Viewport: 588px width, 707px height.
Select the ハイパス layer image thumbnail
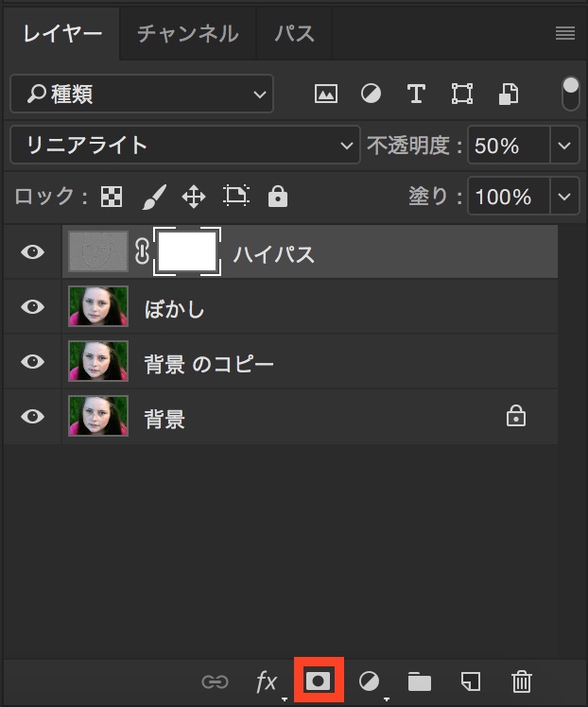pos(98,251)
